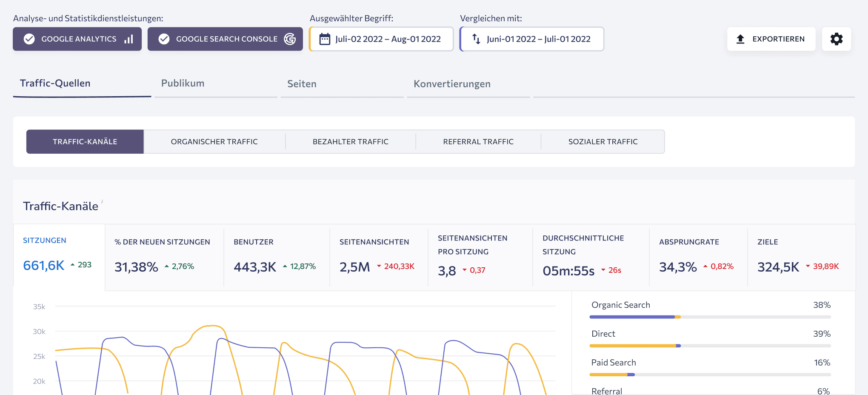Click the Organic Search label
Viewport: 868px width, 395px height.
[621, 305]
